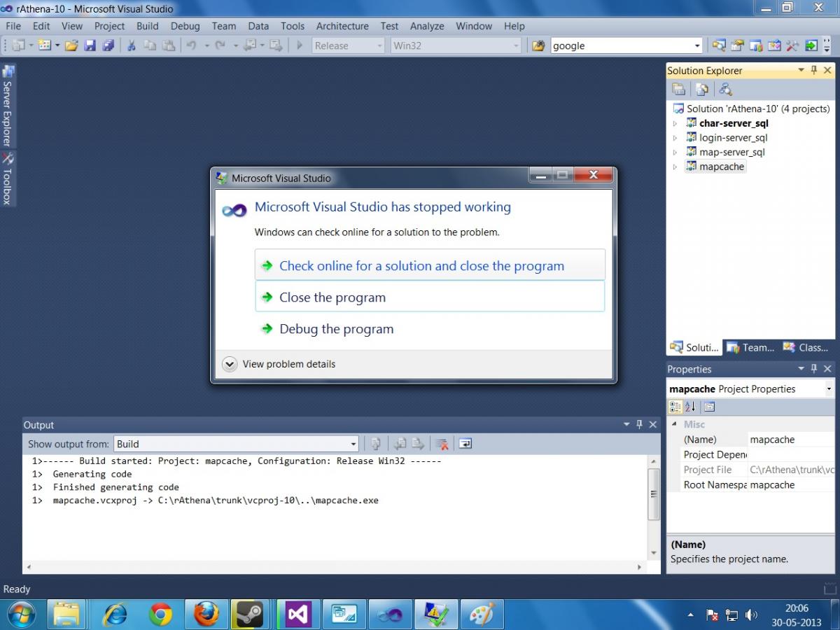
Task: Click Show All Files icon in Solution Explorer
Action: (x=702, y=89)
